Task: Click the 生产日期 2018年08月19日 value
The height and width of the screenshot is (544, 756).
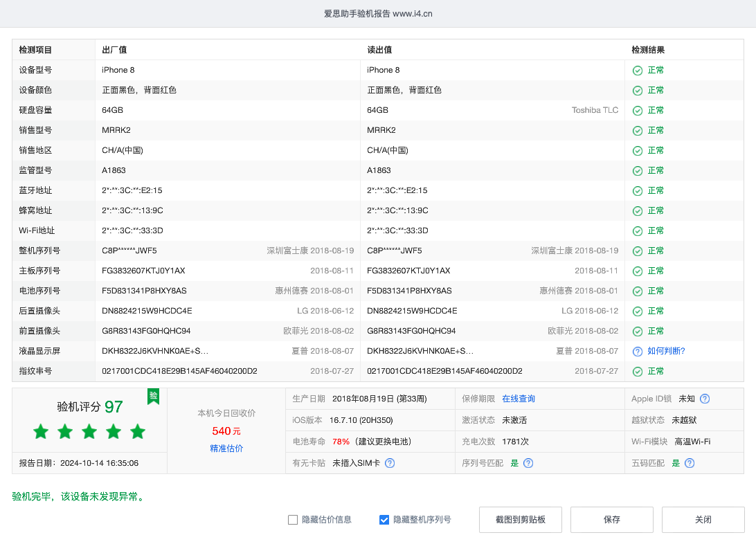Action: coord(379,399)
